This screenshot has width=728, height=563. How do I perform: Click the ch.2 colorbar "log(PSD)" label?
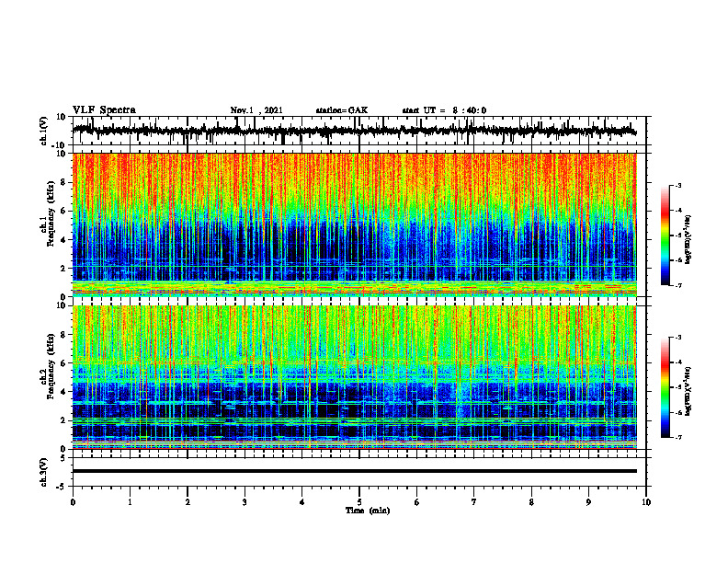pos(688,392)
